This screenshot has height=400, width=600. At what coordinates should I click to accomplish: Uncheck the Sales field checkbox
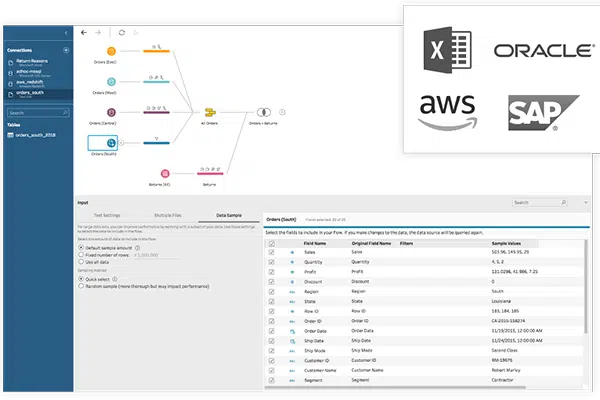(x=272, y=252)
